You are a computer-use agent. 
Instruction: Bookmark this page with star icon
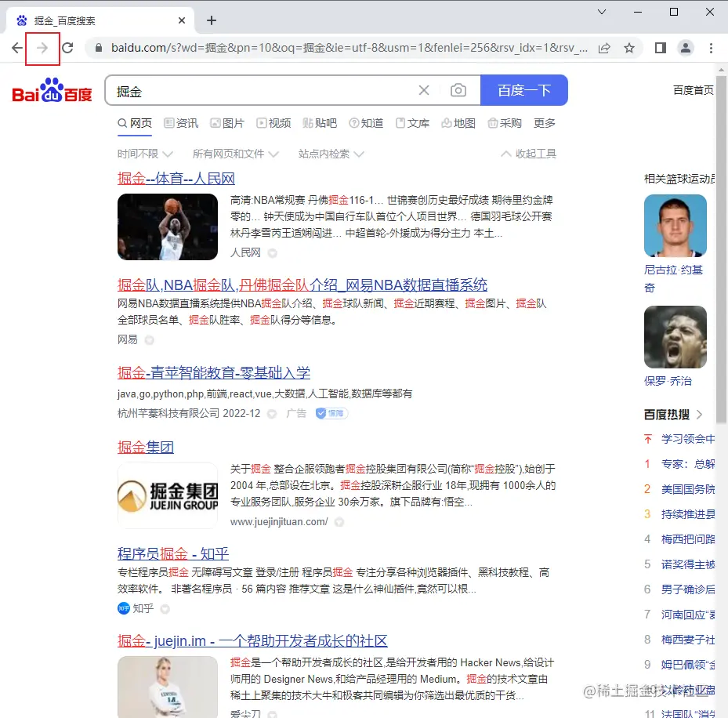pyautogui.click(x=629, y=48)
